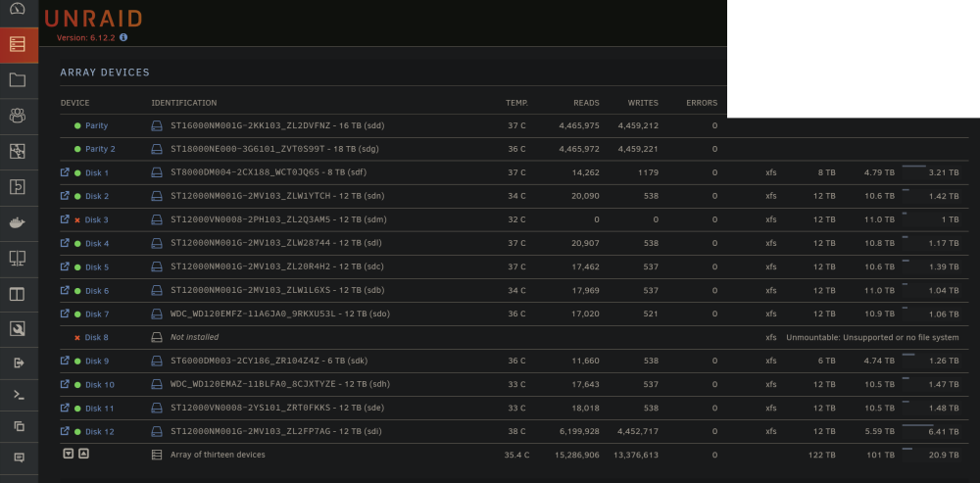Screen dimensions: 980x483
Task: Open the Tools wrench icon in sidebar
Action: [x=18, y=329]
